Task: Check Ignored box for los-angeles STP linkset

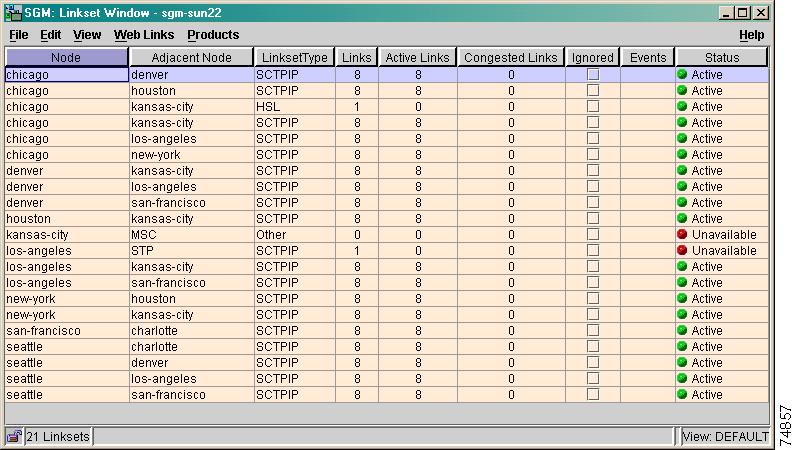Action: tap(593, 250)
